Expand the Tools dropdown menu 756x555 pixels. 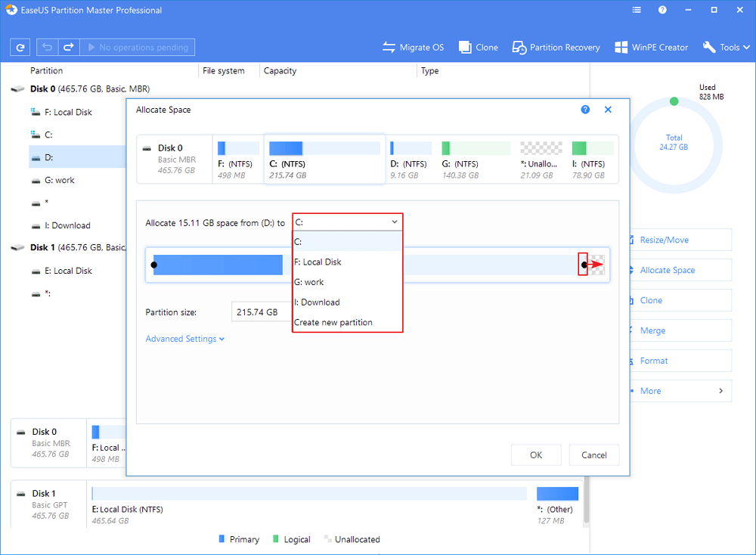[726, 47]
